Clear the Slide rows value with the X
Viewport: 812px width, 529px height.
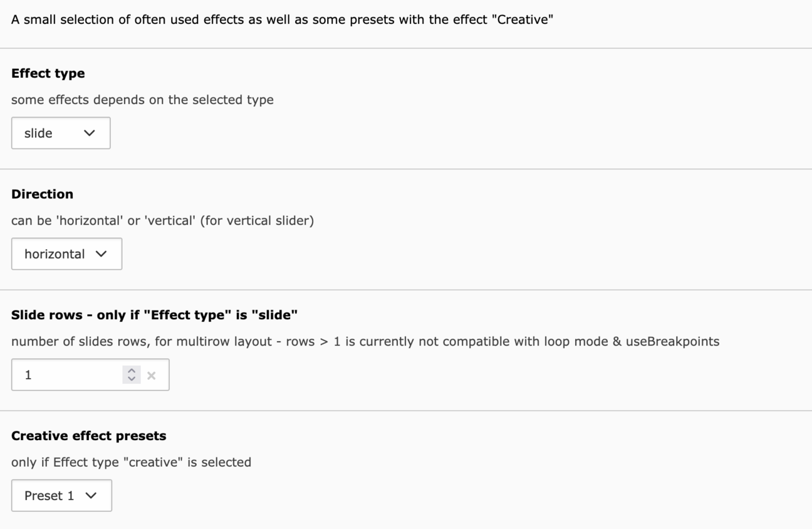pyautogui.click(x=151, y=375)
